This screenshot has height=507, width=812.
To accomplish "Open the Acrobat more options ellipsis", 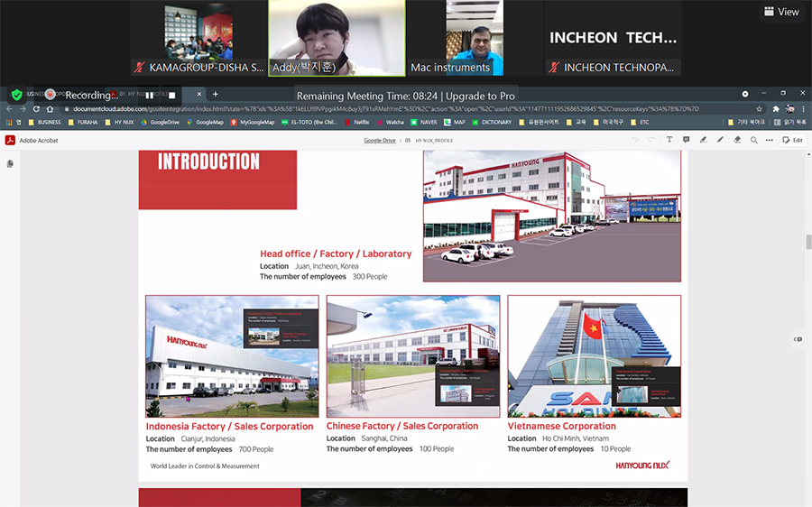I will [x=770, y=140].
